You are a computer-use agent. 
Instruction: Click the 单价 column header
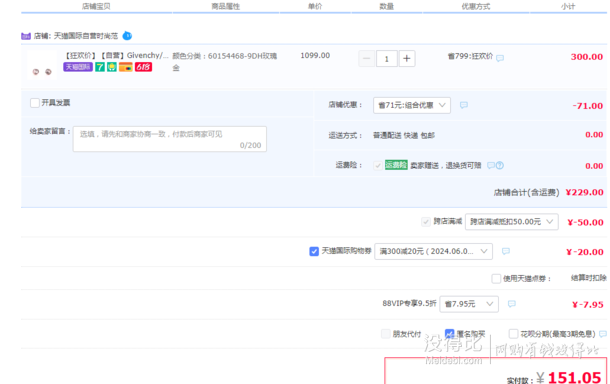point(315,6)
